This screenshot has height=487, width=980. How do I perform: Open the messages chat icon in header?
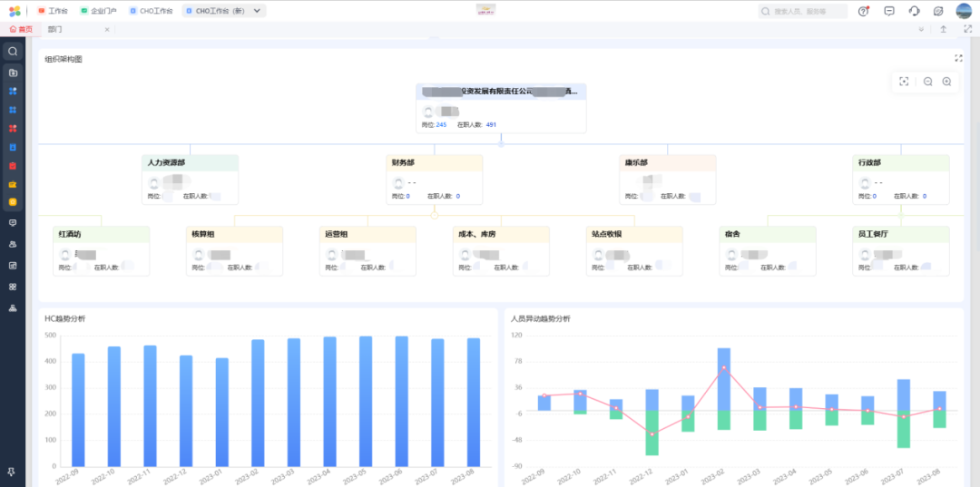coord(888,11)
